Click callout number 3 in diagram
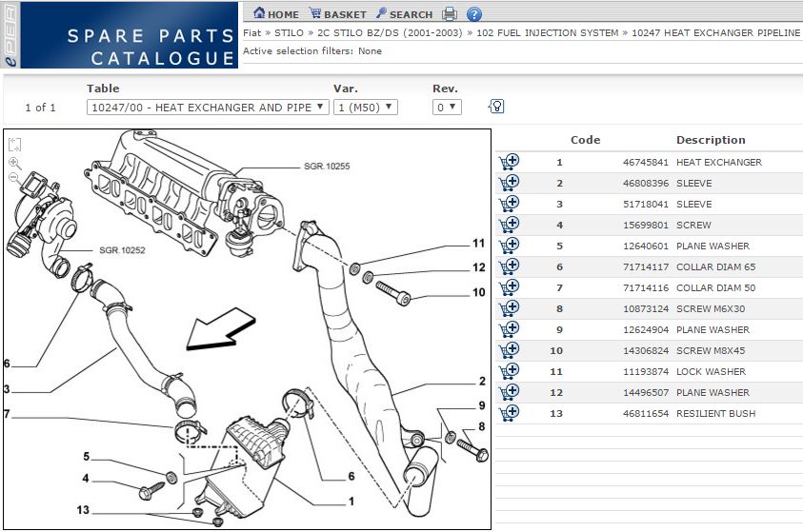 tap(7, 389)
